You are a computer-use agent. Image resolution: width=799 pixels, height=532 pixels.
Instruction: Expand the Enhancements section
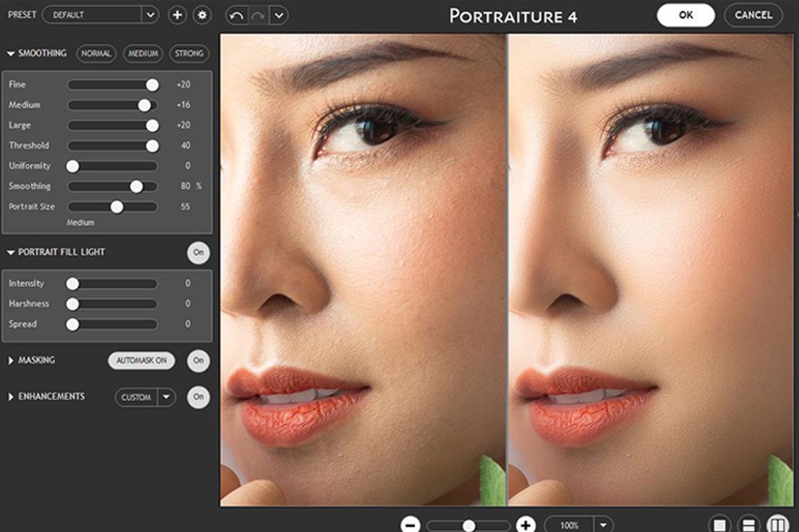tap(11, 397)
